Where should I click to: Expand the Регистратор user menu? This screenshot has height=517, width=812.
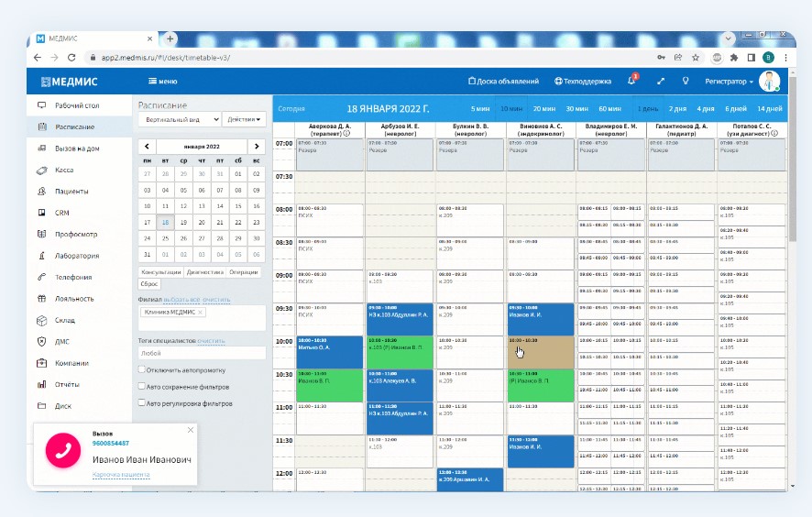point(729,82)
